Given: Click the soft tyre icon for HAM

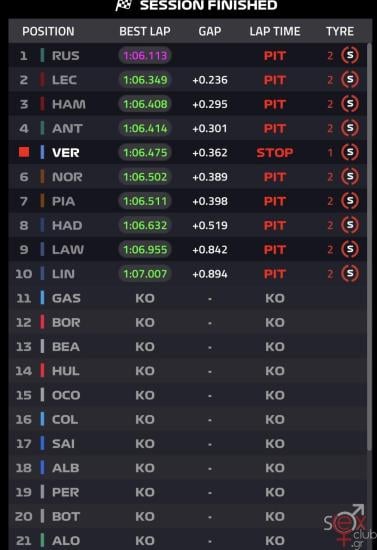Looking at the screenshot, I should click(x=350, y=104).
